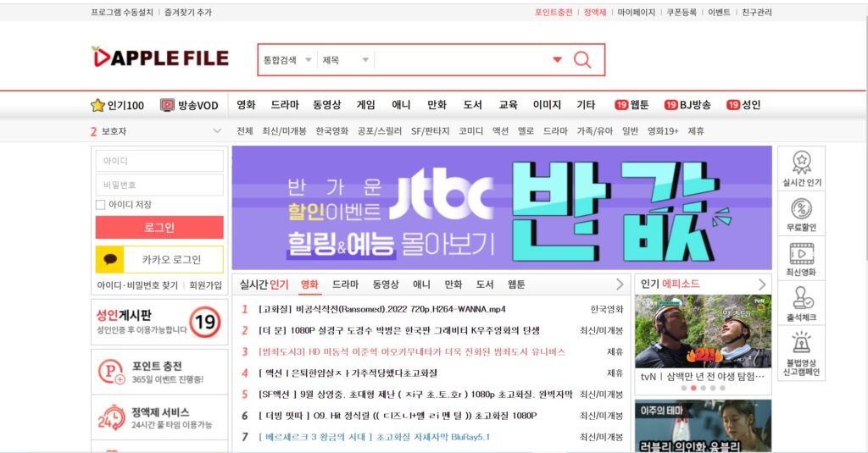Open 친구관리 link in top bar
This screenshot has width=868, height=453.
pos(756,12)
